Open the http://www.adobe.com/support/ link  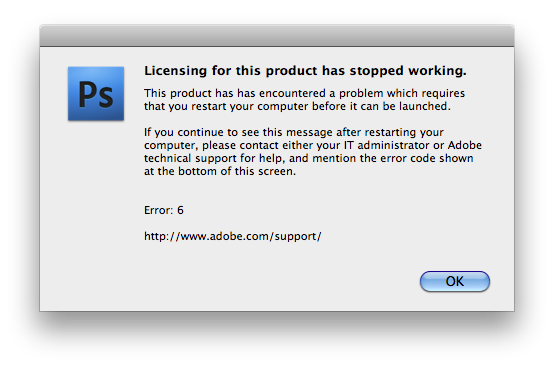232,236
